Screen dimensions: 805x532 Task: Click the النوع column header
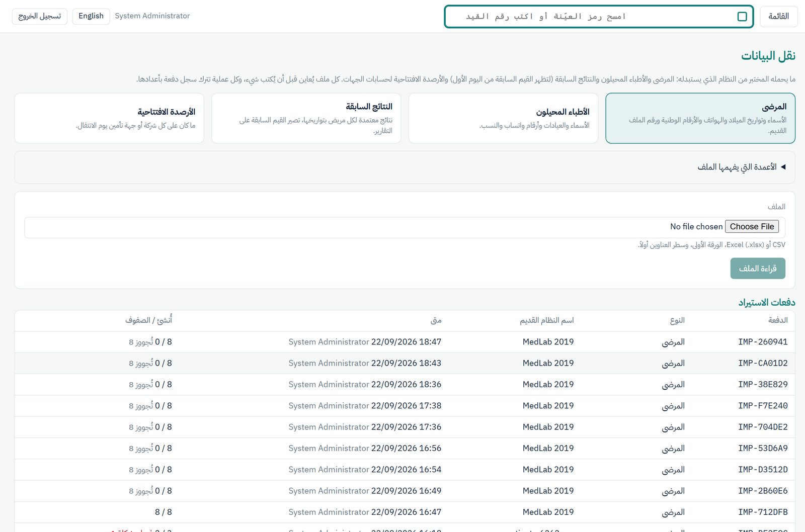point(677,320)
